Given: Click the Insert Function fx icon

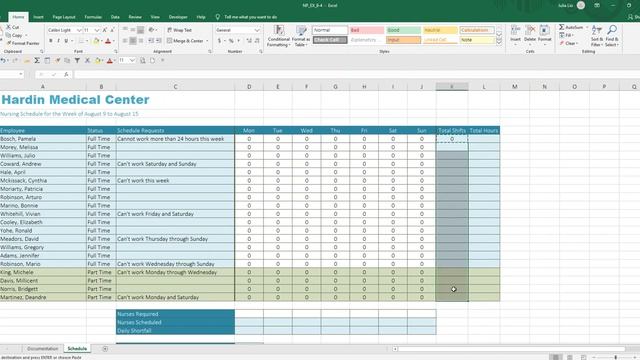Looking at the screenshot, I should [x=66, y=74].
